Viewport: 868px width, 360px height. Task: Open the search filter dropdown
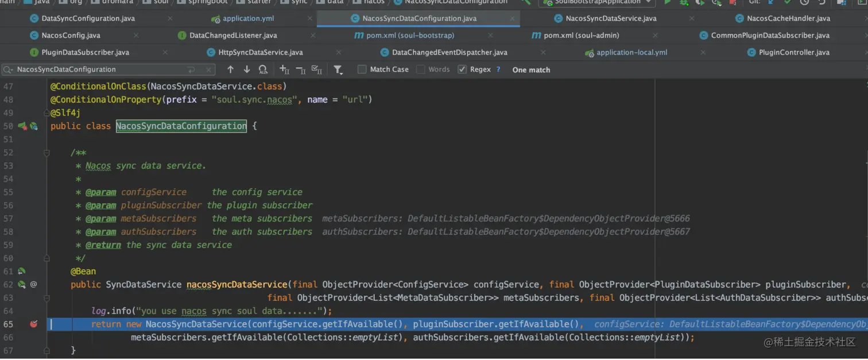338,69
